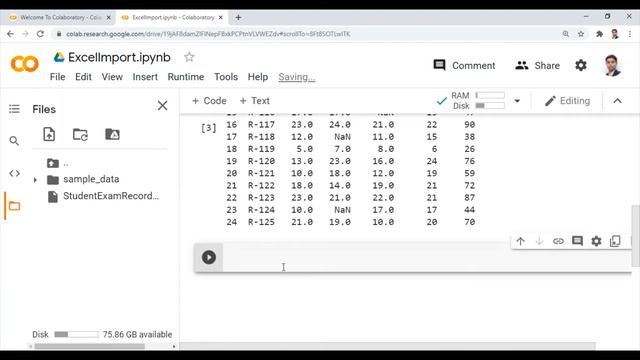Open the View menu
The image size is (640, 360).
tap(112, 77)
